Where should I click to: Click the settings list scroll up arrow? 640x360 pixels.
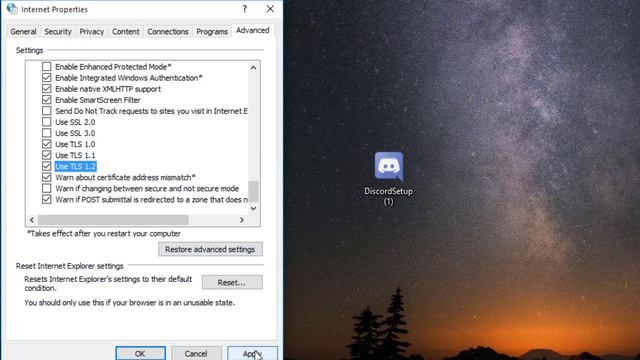[253, 68]
